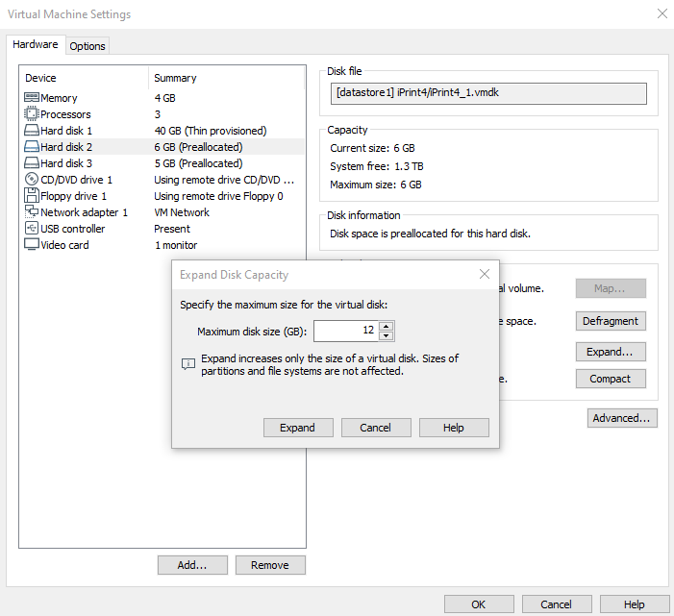Click the Memory device icon

point(32,98)
